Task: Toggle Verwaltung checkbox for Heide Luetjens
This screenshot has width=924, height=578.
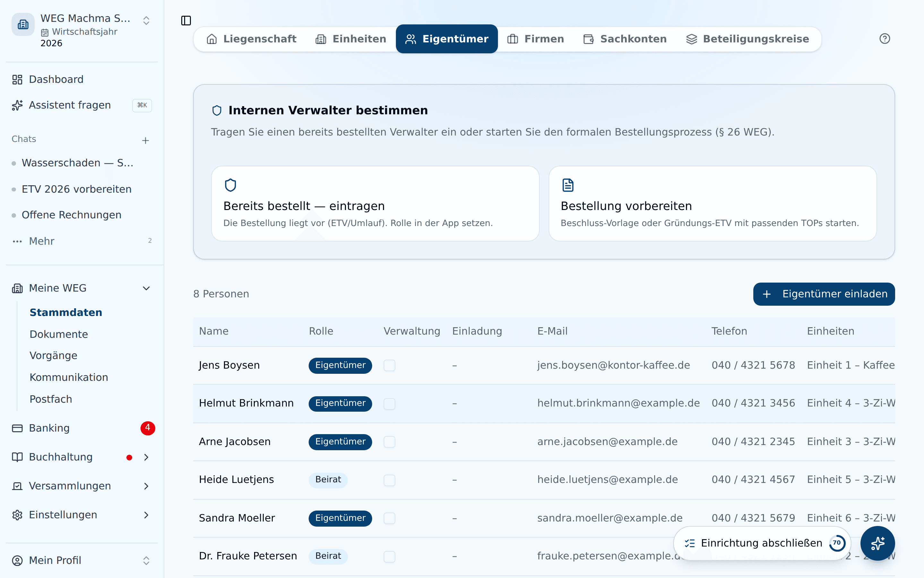Action: (389, 480)
